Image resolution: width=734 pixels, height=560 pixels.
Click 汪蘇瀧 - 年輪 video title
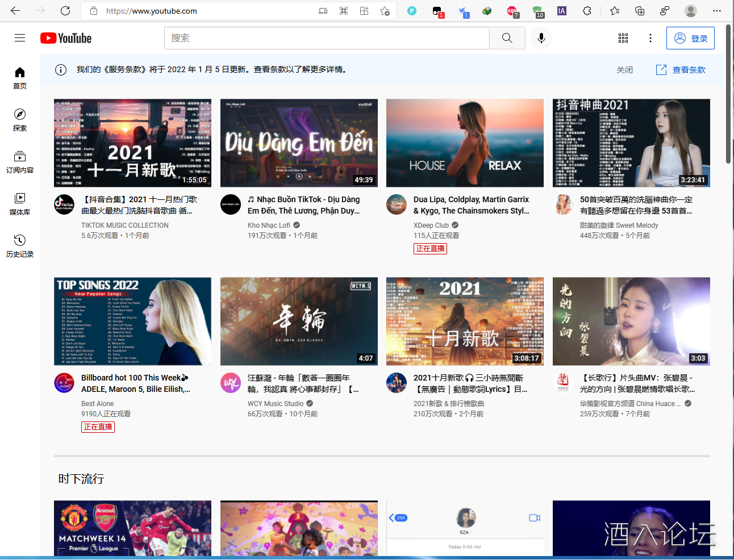coord(303,383)
